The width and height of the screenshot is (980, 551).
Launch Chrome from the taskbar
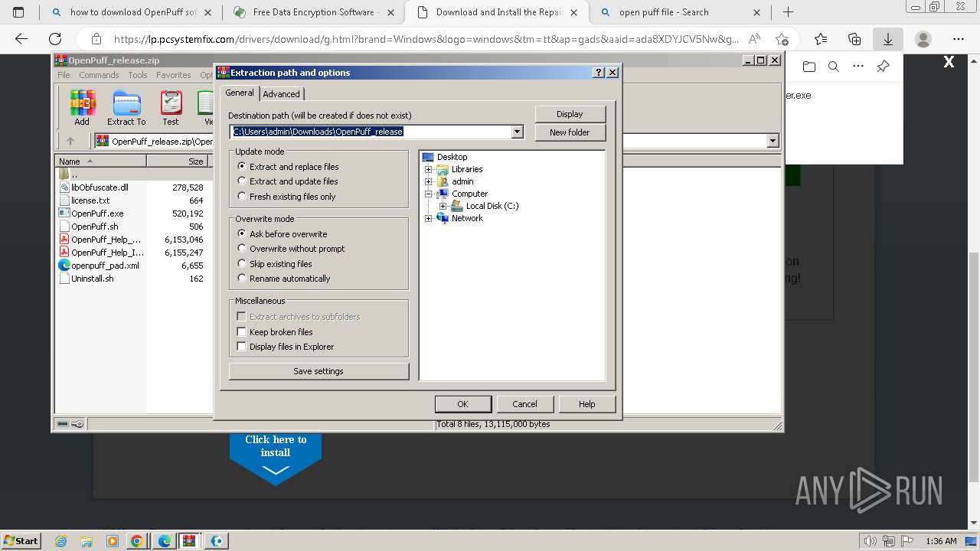(137, 541)
